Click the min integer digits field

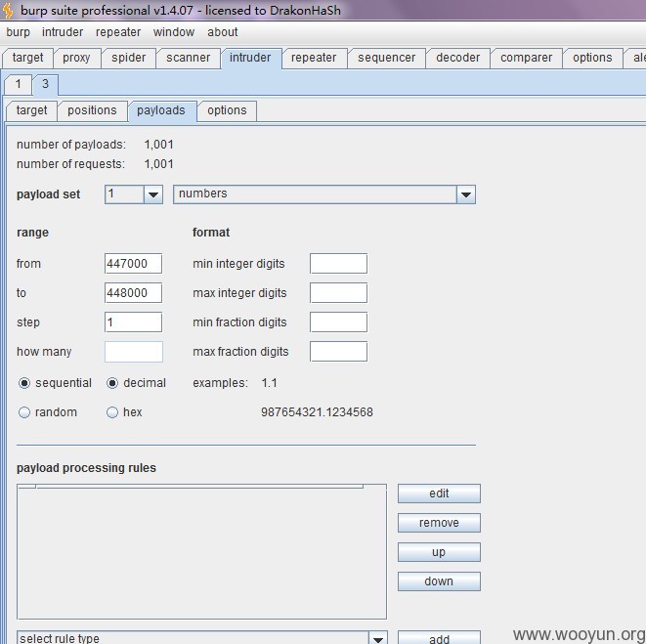339,264
